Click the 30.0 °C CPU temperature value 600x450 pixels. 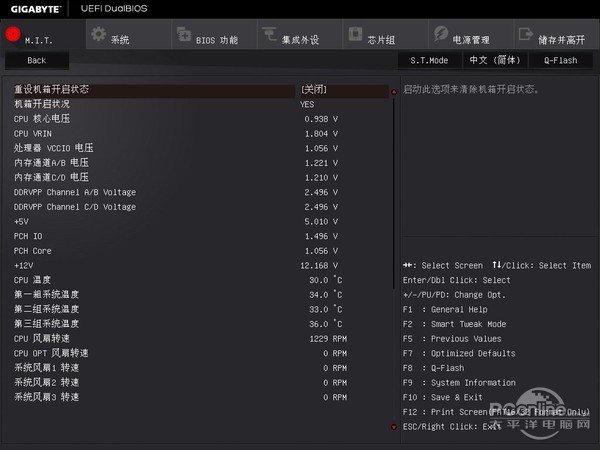(326, 280)
